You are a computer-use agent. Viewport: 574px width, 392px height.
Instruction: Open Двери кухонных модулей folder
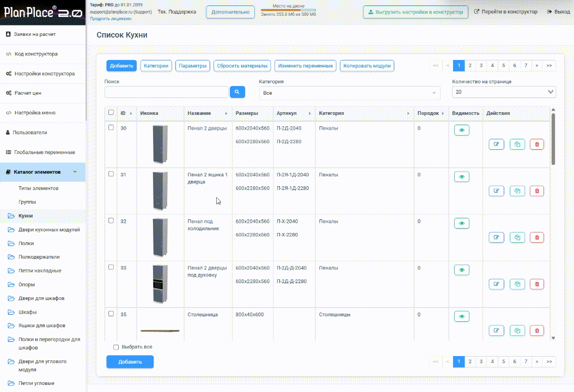[x=43, y=230]
